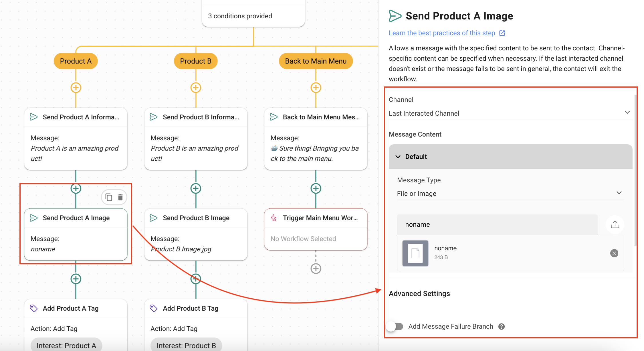The image size is (644, 351).
Task: Open the Add Product A Tag step
Action: (71, 308)
